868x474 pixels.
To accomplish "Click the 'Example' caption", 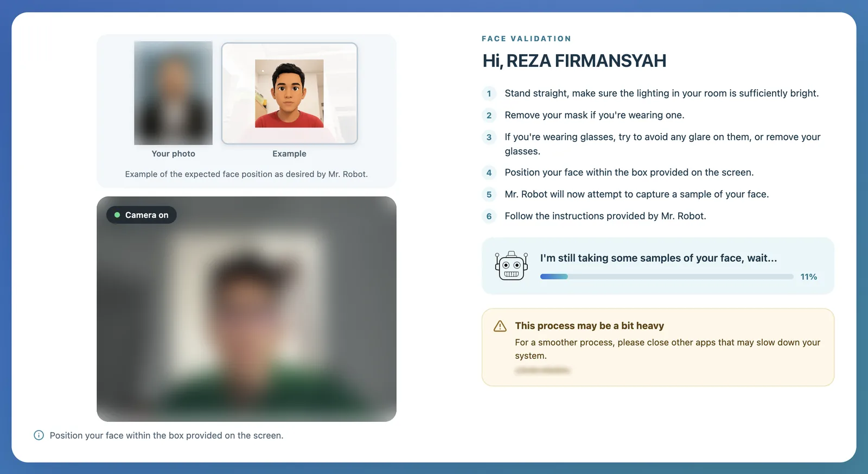I will [289, 154].
